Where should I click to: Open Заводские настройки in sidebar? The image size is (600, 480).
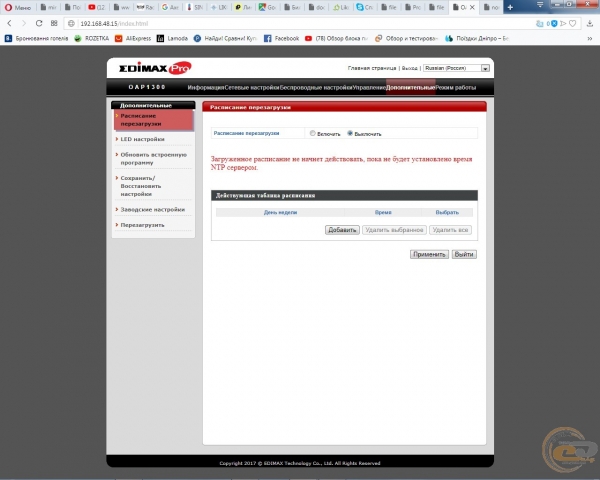tap(152, 209)
